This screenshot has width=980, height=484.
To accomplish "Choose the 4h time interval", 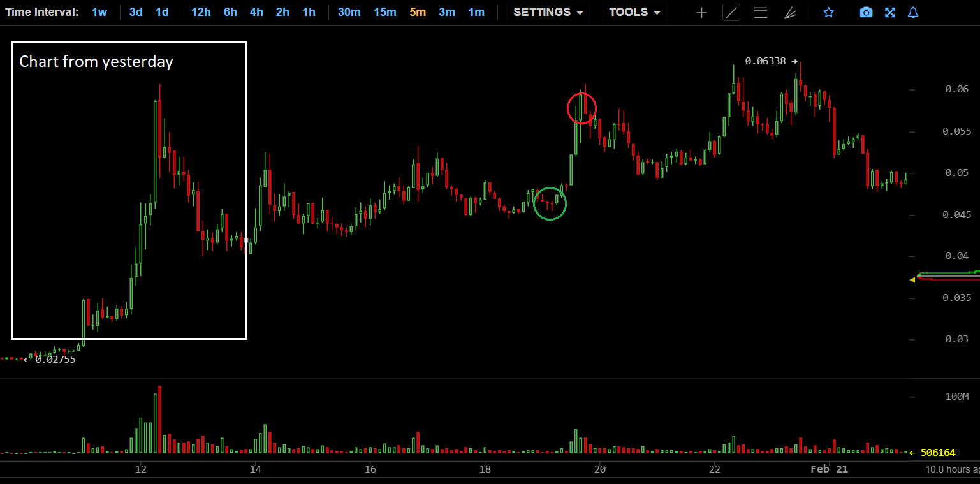I will coord(256,12).
